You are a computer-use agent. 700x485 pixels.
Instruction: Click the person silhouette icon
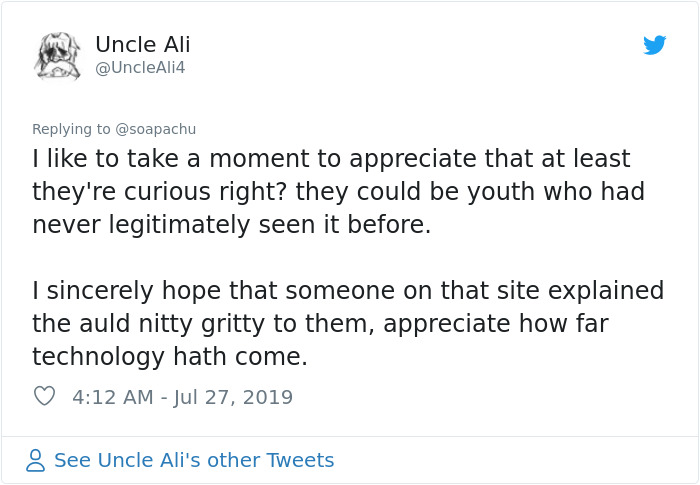[36, 460]
